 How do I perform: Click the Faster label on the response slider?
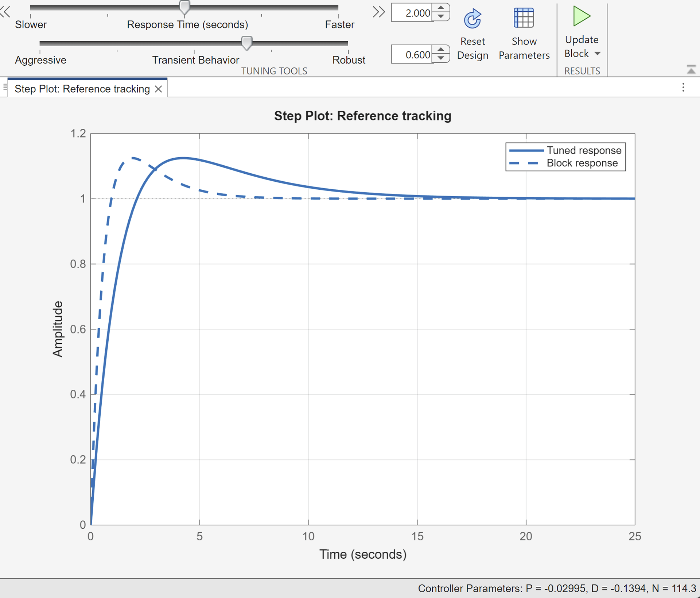[x=339, y=25]
